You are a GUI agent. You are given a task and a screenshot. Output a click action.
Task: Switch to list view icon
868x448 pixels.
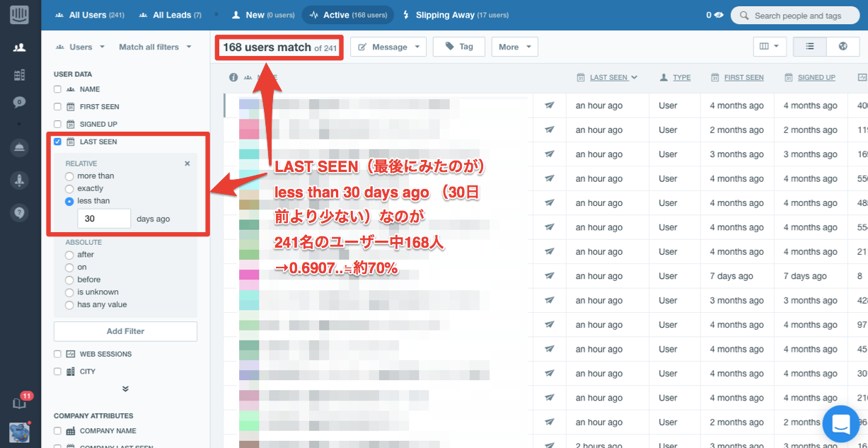810,47
